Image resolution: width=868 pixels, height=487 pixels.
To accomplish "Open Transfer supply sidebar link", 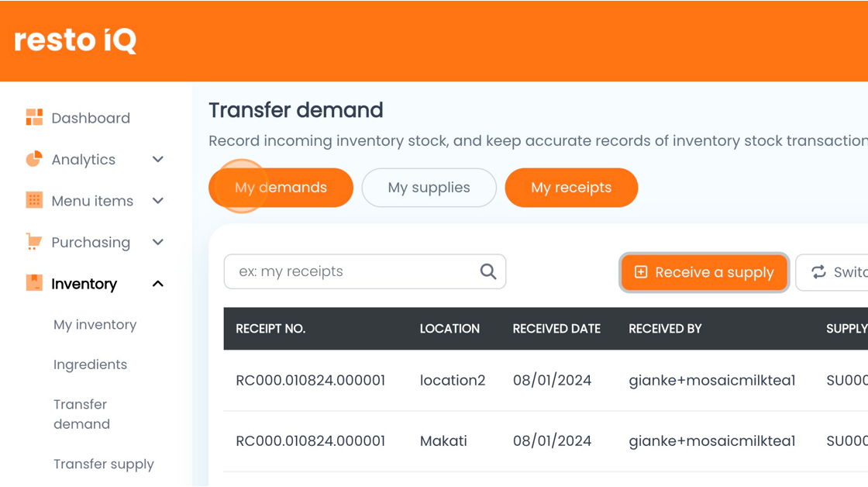I will [103, 464].
